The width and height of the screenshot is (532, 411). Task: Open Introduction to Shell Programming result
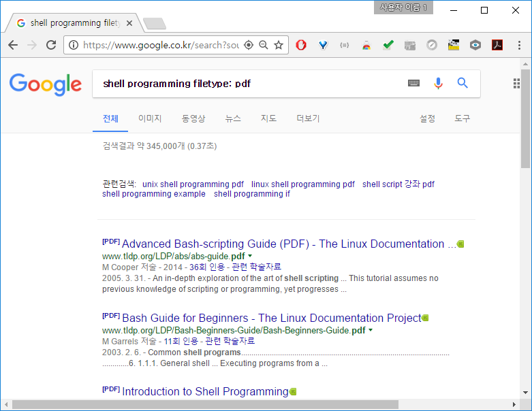(205, 392)
